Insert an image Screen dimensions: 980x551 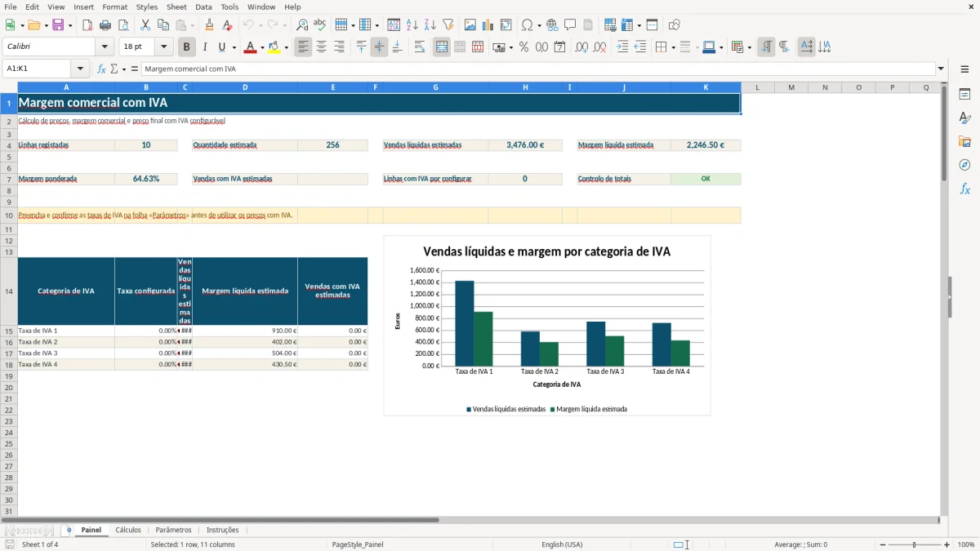[x=470, y=25]
